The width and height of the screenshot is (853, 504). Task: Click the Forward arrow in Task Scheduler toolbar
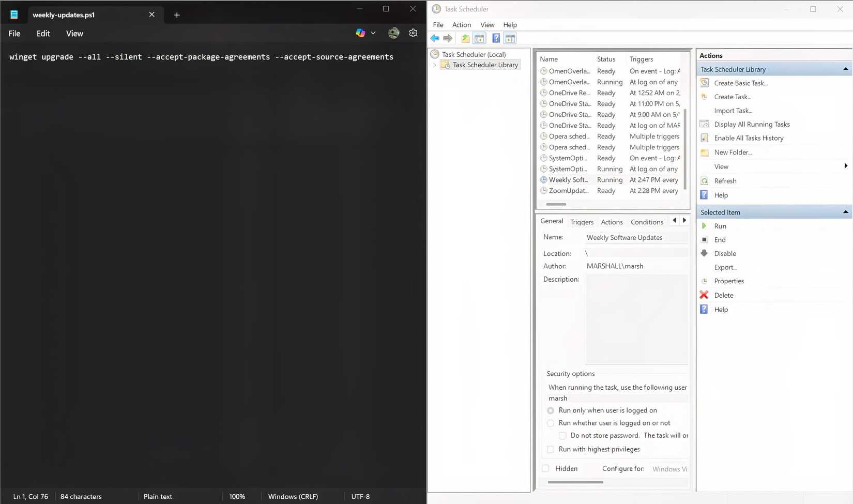point(448,38)
